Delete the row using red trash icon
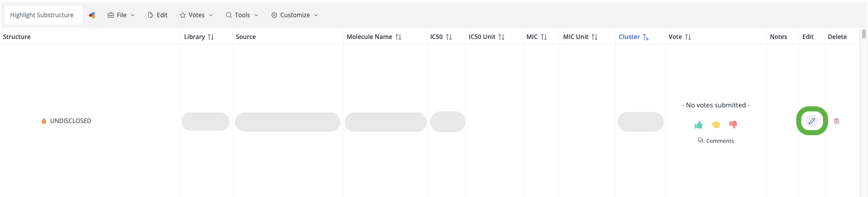This screenshot has width=868, height=197. coord(837,121)
